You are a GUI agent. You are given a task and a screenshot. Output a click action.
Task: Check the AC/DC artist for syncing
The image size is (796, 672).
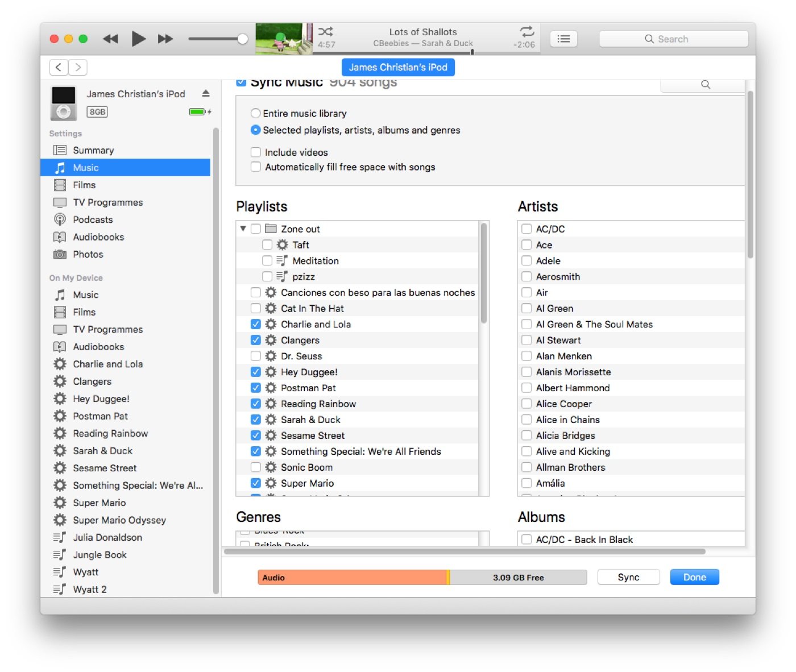(526, 229)
